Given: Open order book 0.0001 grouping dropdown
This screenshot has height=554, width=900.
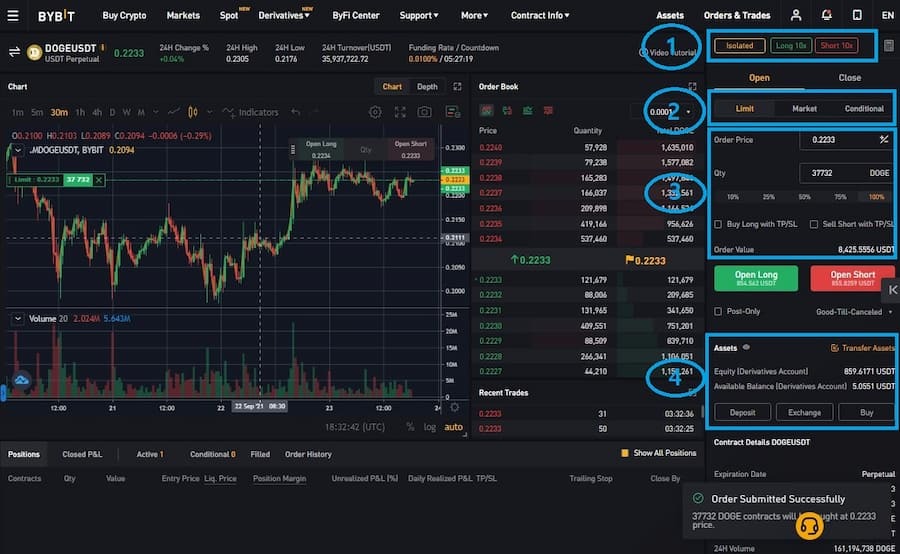Looking at the screenshot, I should click(x=669, y=112).
